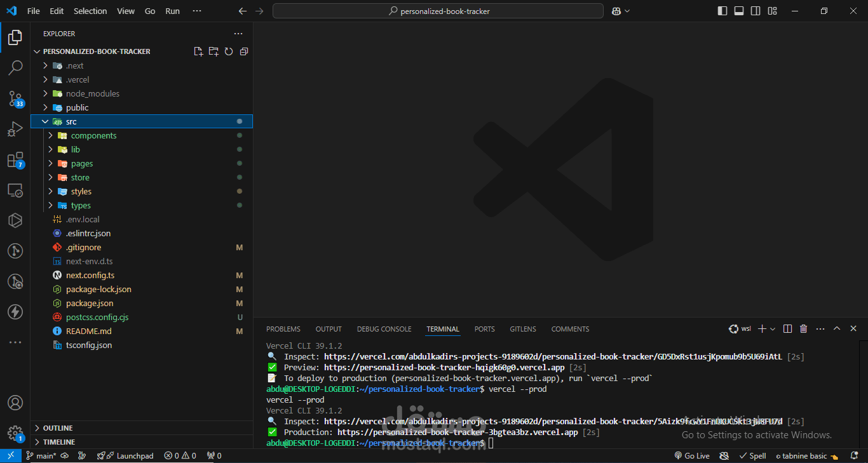
Task: Open the Run and Debug view
Action: pyautogui.click(x=15, y=129)
